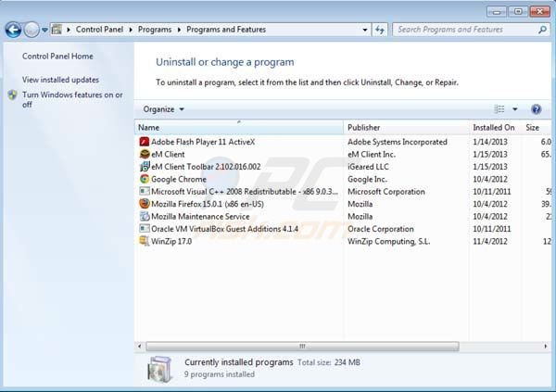Click the blue Help icon

[x=537, y=109]
